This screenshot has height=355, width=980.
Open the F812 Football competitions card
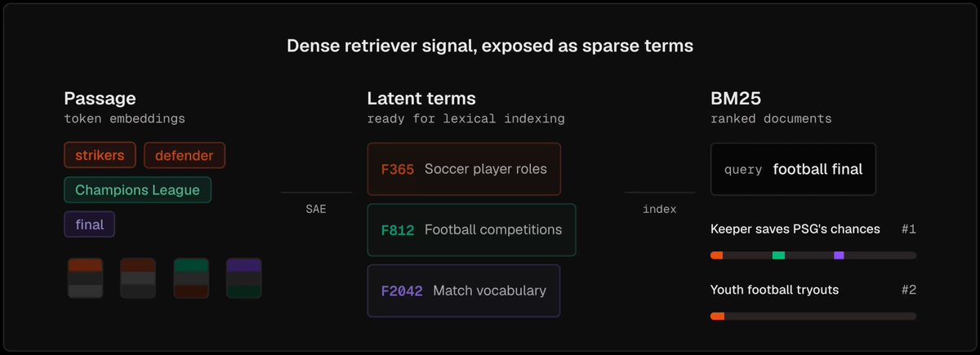coord(471,229)
